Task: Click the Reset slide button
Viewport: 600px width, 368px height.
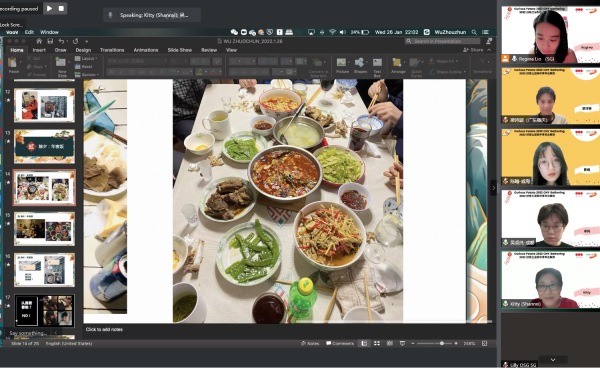Action: coord(84,67)
